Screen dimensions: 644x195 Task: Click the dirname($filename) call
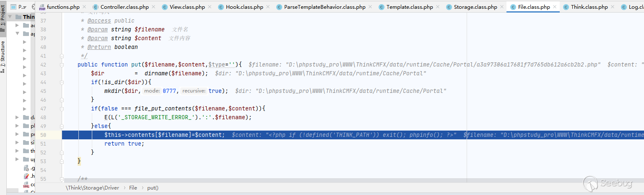tap(176, 73)
